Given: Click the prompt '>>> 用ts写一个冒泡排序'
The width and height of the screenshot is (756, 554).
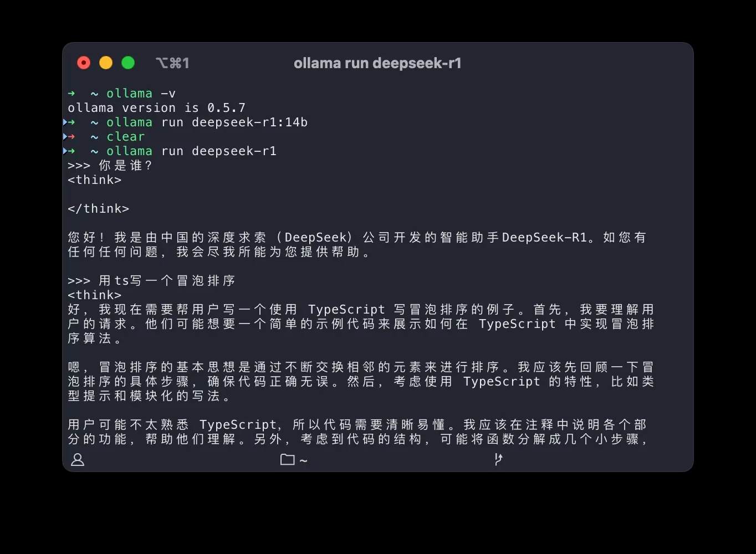Looking at the screenshot, I should click(x=152, y=280).
